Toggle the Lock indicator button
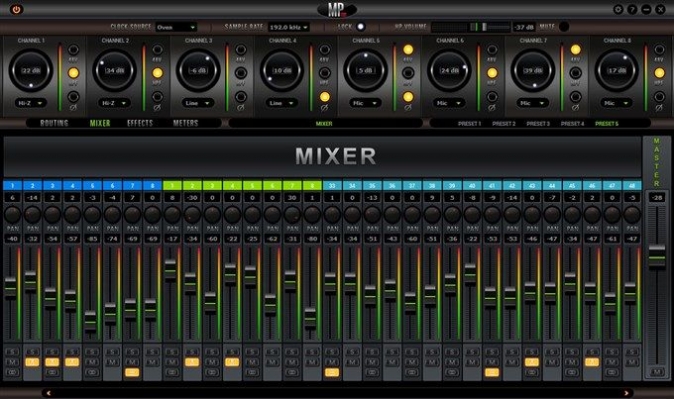The height and width of the screenshot is (399, 674). [x=361, y=27]
